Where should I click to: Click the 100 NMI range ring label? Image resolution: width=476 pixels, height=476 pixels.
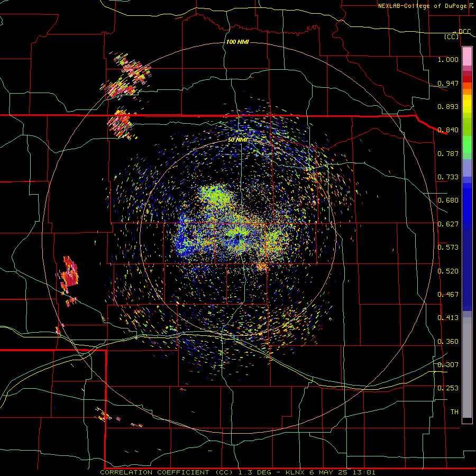(x=237, y=42)
